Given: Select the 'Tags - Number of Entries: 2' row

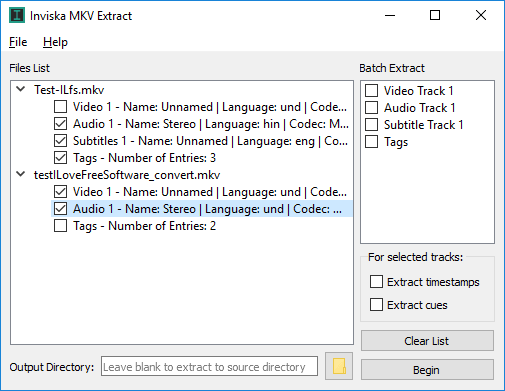Looking at the screenshot, I should coord(145,226).
